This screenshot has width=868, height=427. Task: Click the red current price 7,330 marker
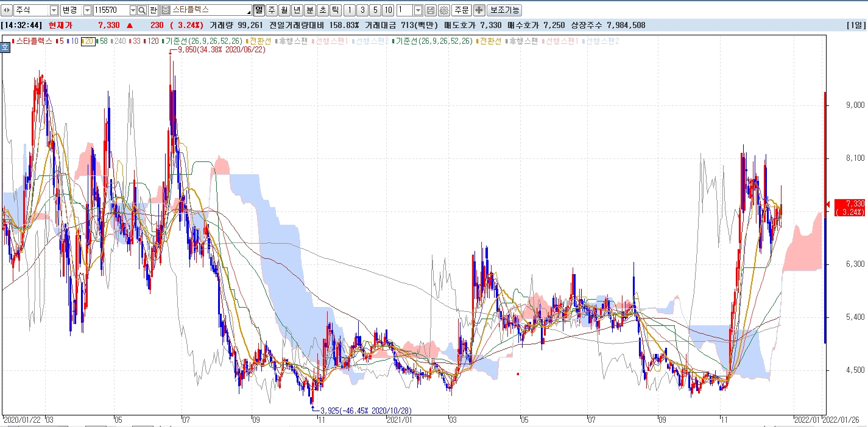(849, 207)
